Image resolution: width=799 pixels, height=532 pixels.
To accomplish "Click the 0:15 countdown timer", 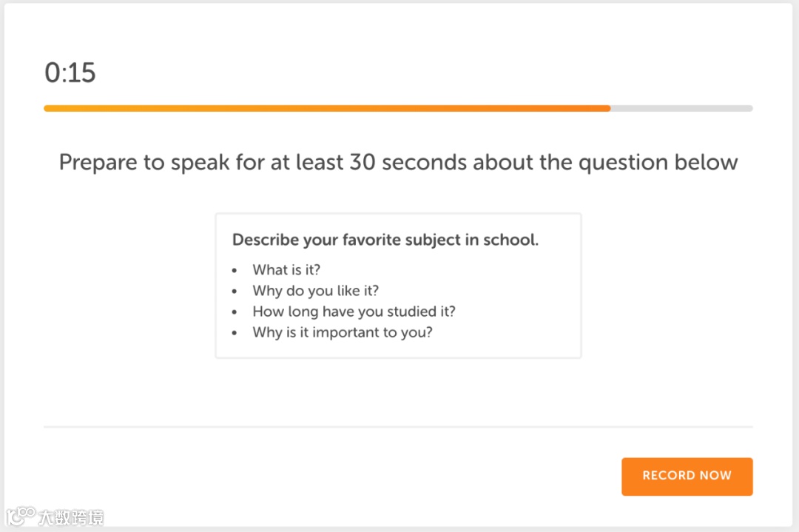I will point(70,73).
